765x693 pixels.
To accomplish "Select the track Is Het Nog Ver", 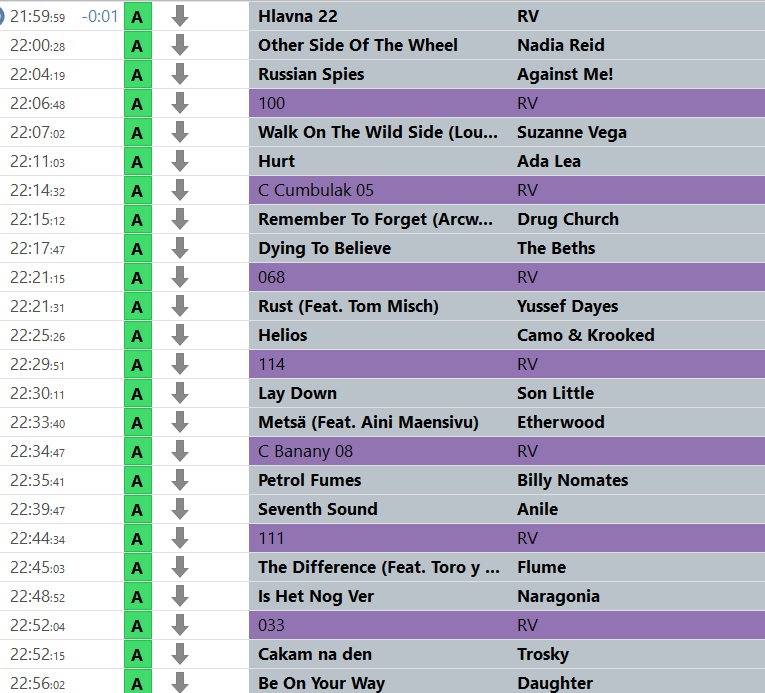I will (x=316, y=597).
